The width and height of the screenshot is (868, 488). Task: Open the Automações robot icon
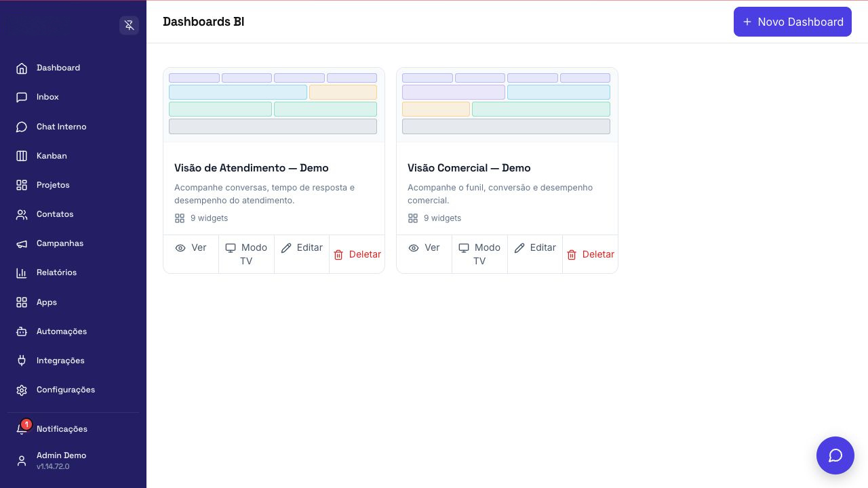22,331
